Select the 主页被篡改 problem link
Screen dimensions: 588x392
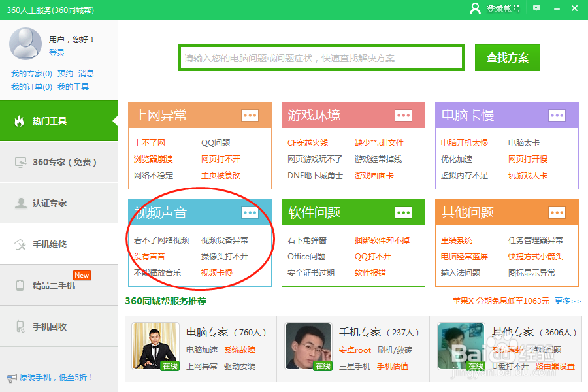pos(221,175)
